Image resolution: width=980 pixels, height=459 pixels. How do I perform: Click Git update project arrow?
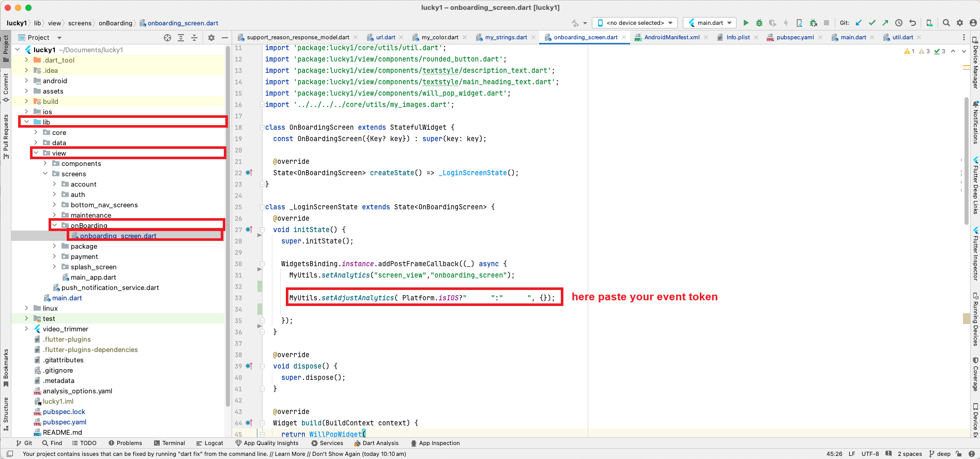pos(859,23)
